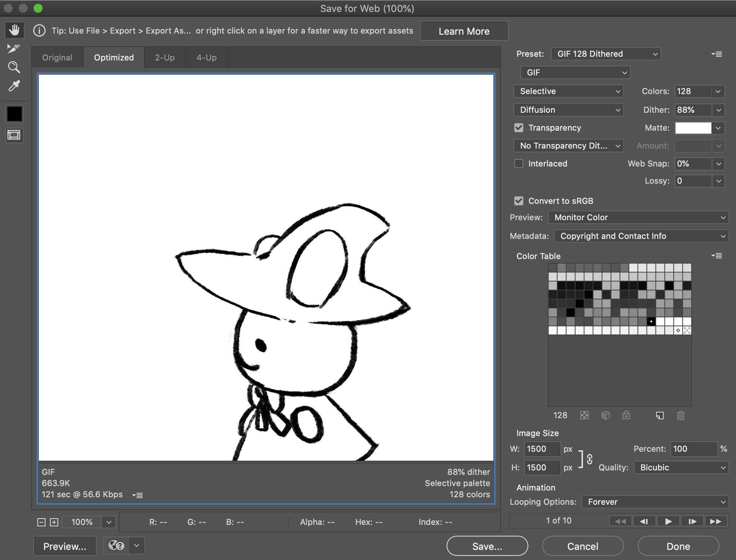
Task: Switch to the 2-Up tab
Action: [165, 57]
